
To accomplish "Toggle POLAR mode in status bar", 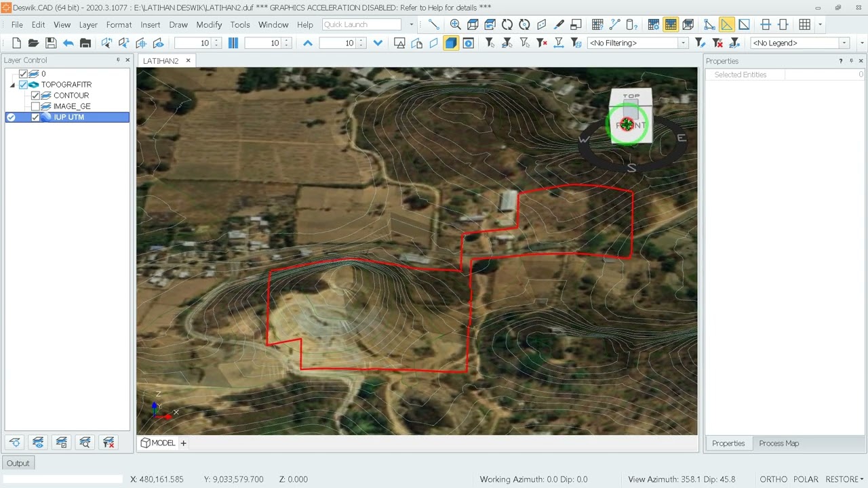I will click(806, 479).
